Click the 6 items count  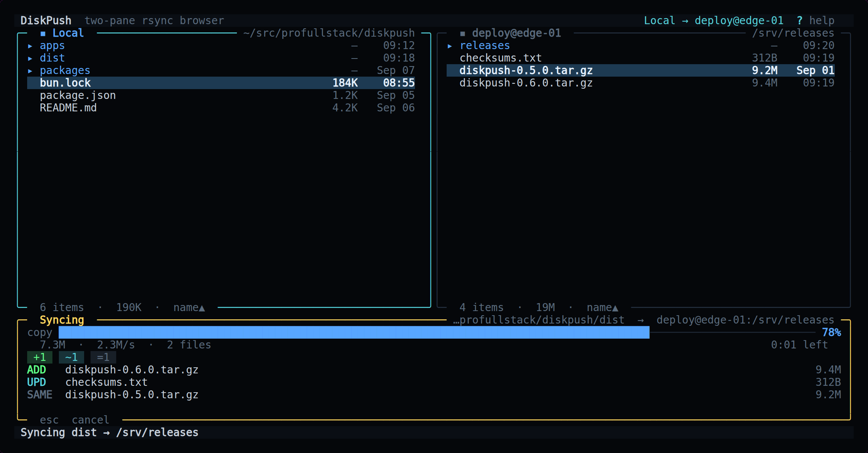62,308
